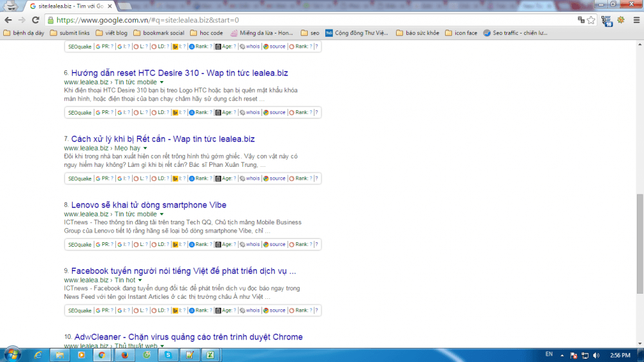Click the page's vertical scrollbar thumb
Viewport: 644px width, 362px height.
(x=640, y=243)
